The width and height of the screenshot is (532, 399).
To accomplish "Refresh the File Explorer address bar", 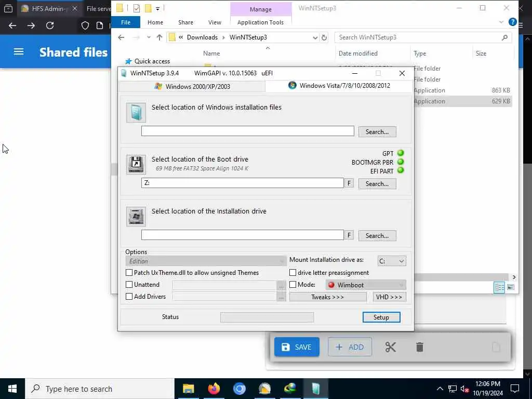I will coord(324,37).
